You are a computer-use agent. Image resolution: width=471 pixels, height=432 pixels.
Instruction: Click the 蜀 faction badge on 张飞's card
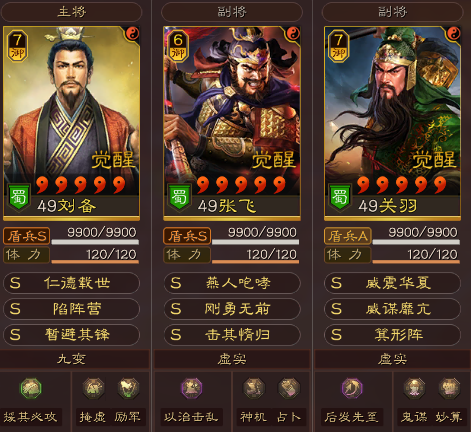179,197
